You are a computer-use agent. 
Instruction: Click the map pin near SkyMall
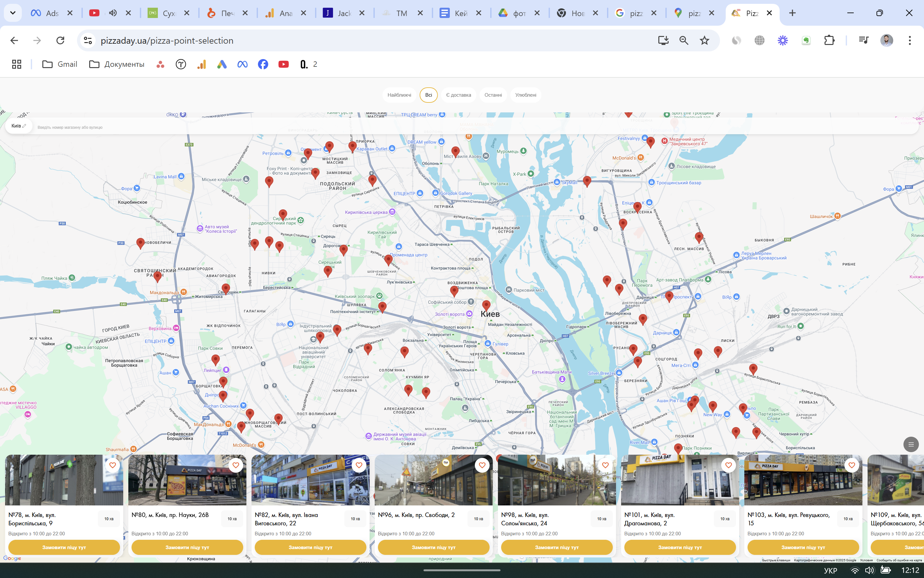pyautogui.click(x=587, y=181)
